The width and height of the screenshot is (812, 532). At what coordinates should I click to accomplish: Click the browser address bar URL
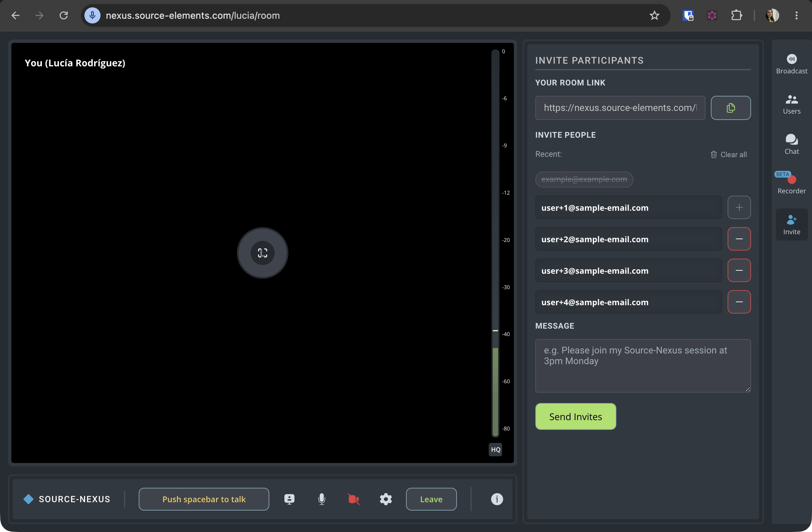point(193,15)
